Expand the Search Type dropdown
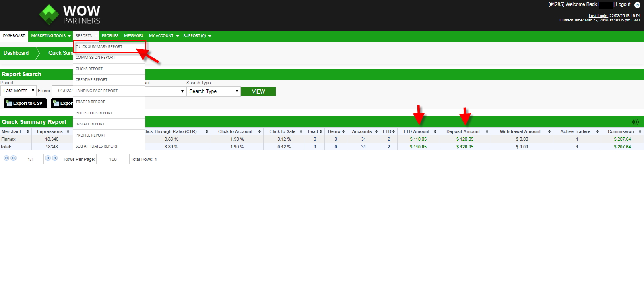The height and width of the screenshot is (291, 644). tap(213, 91)
